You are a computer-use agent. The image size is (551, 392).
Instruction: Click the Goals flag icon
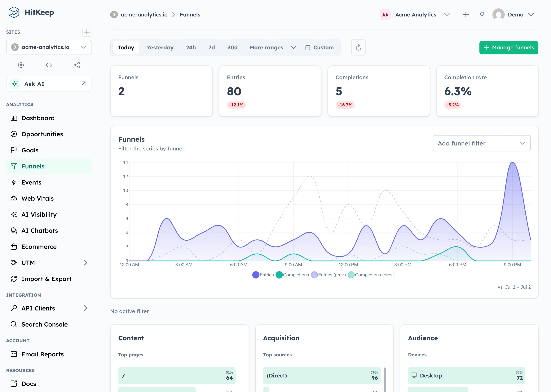pyautogui.click(x=14, y=150)
